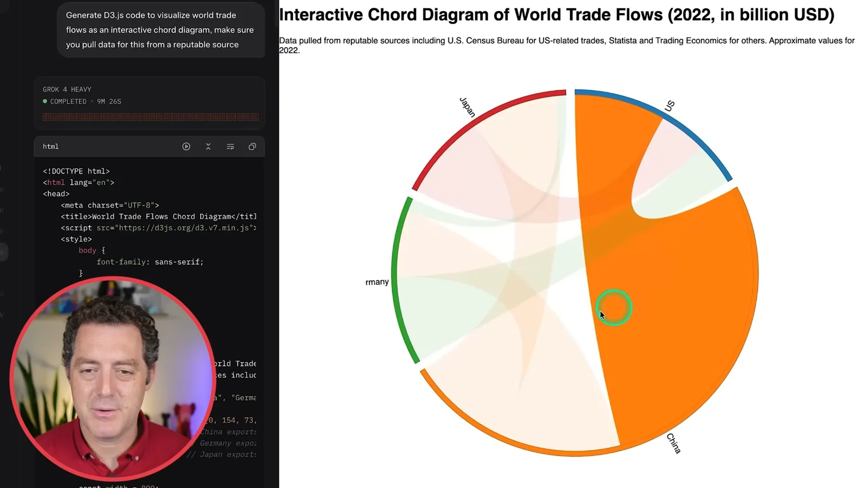
Task: Click the <head> code line
Action: tap(56, 194)
